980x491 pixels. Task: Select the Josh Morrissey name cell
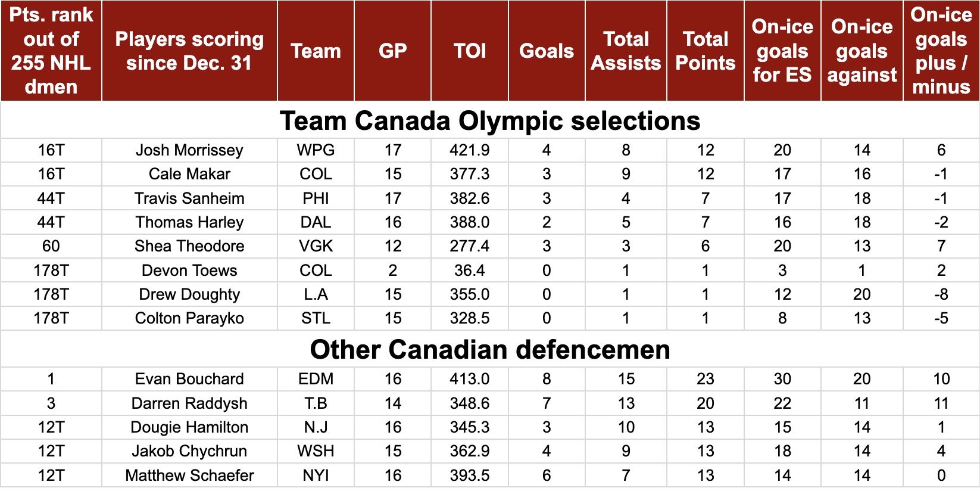click(x=189, y=150)
